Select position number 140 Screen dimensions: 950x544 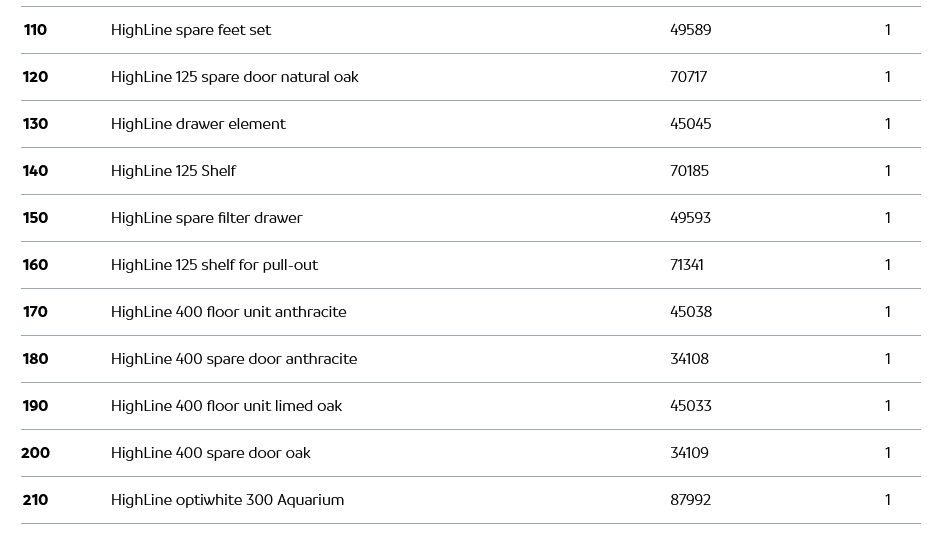pyautogui.click(x=35, y=171)
